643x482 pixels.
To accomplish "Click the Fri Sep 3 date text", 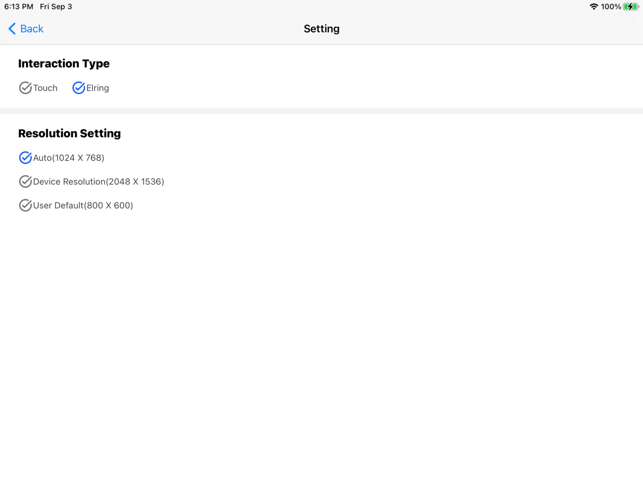I will (x=56, y=7).
